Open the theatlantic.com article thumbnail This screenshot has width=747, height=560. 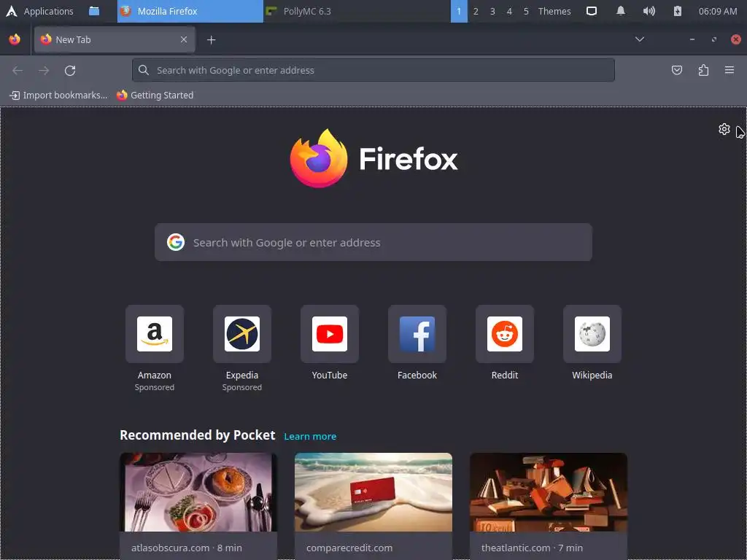click(x=549, y=492)
